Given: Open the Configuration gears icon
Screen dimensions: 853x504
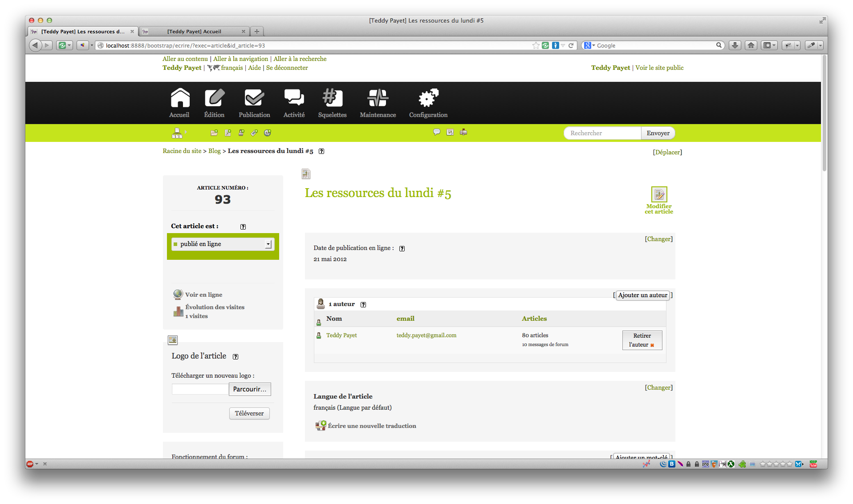Looking at the screenshot, I should (x=428, y=98).
